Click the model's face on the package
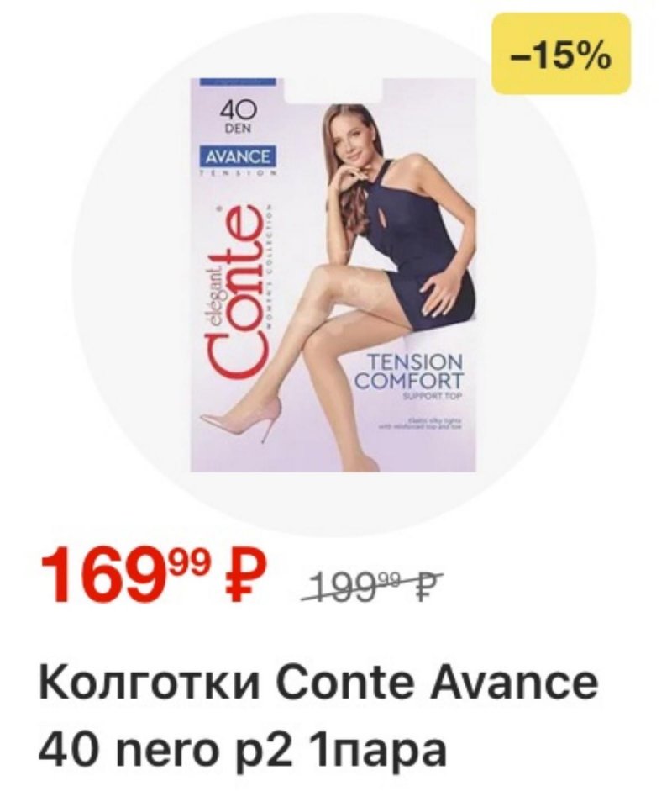This screenshot has height=807, width=672. 352,134
